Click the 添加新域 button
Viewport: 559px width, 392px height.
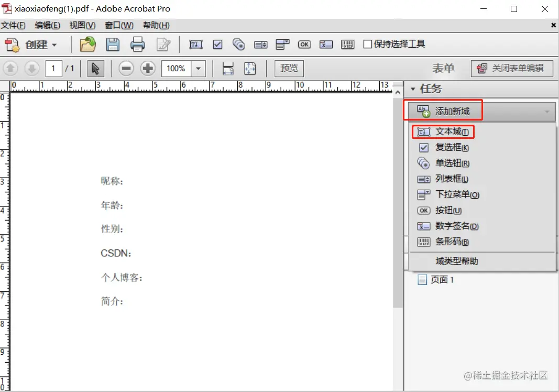point(481,111)
